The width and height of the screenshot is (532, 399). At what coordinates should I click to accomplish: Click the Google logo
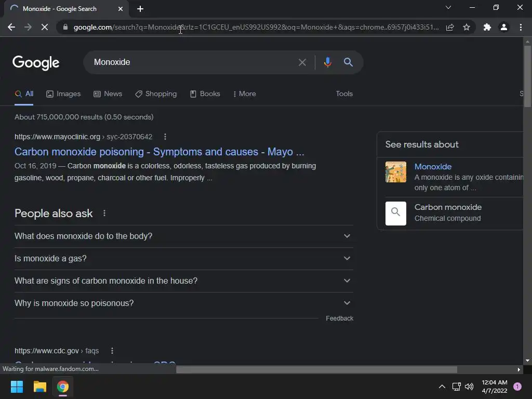(x=36, y=62)
